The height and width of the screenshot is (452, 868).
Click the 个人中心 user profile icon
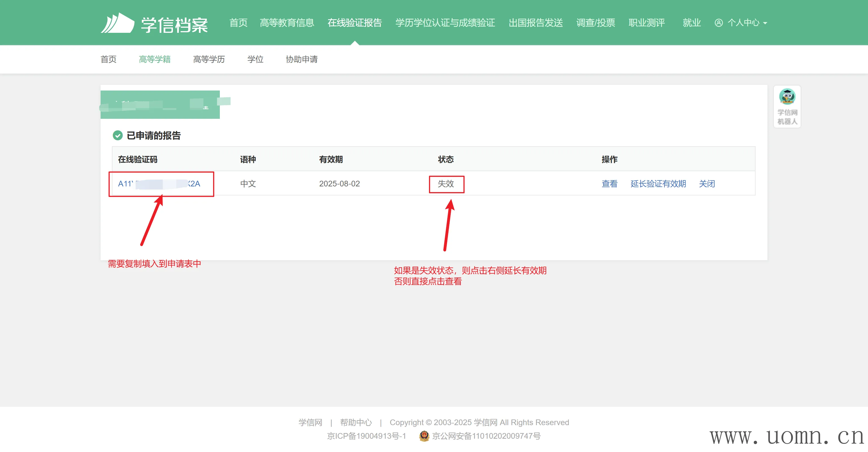point(719,23)
